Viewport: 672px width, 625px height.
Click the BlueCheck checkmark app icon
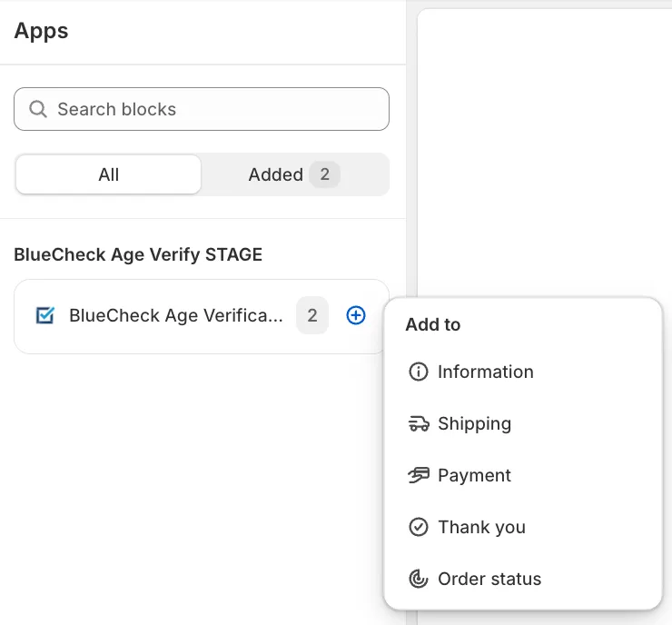[x=45, y=315]
